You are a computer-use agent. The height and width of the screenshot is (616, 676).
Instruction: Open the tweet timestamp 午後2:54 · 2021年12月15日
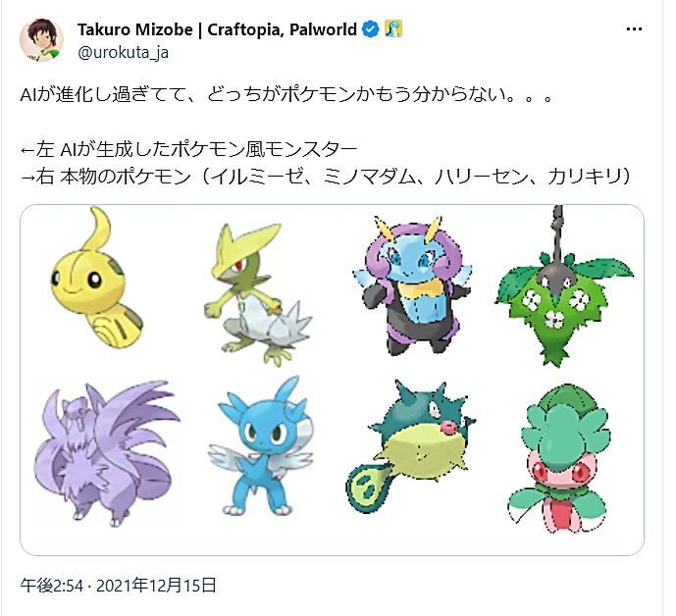click(118, 586)
